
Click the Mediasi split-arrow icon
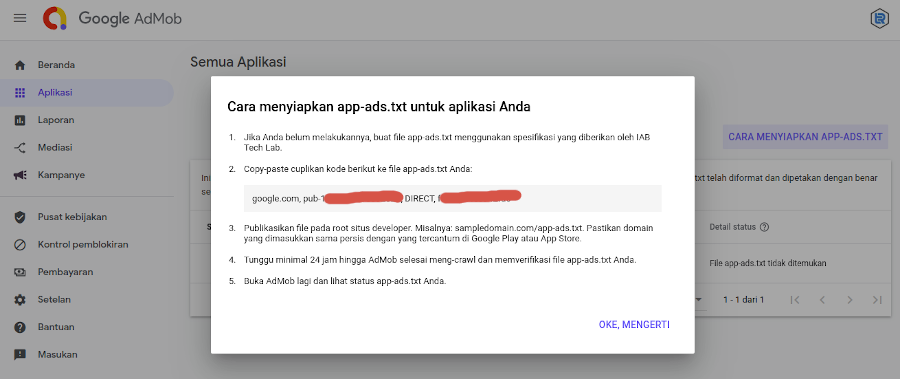(20, 148)
